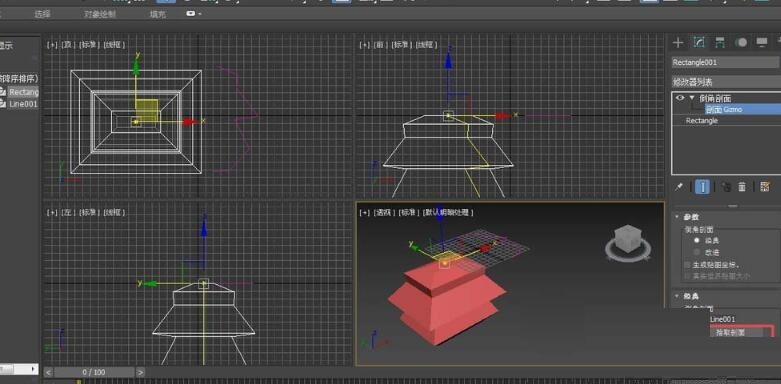Image resolution: width=781 pixels, height=384 pixels.
Task: Open the Create command panel tab
Action: pos(678,43)
